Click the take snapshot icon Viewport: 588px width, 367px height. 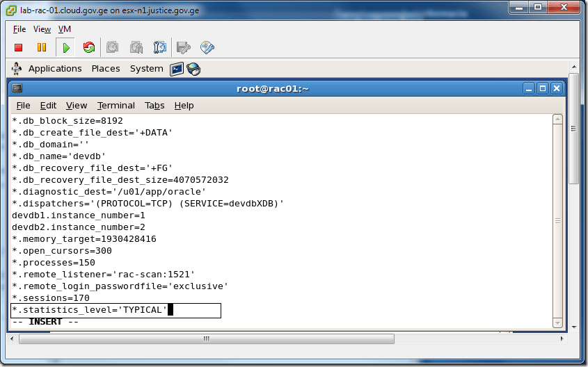point(112,47)
